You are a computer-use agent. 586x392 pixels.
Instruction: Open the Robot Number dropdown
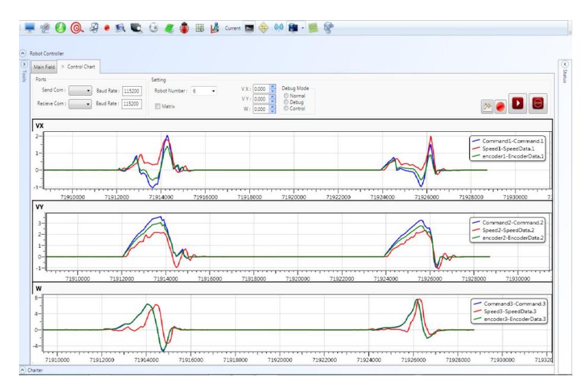tap(204, 91)
